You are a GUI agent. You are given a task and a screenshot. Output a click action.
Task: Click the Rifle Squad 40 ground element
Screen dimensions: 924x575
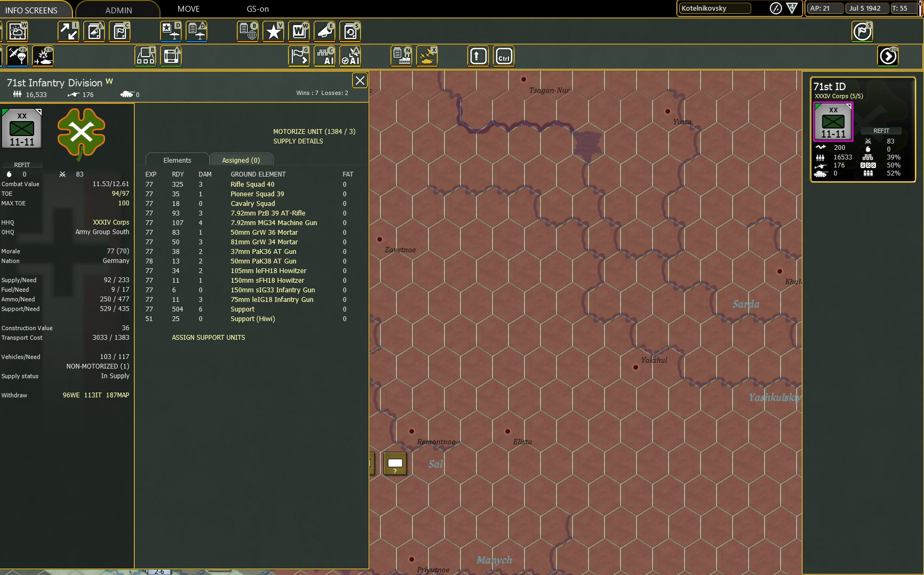click(x=252, y=185)
